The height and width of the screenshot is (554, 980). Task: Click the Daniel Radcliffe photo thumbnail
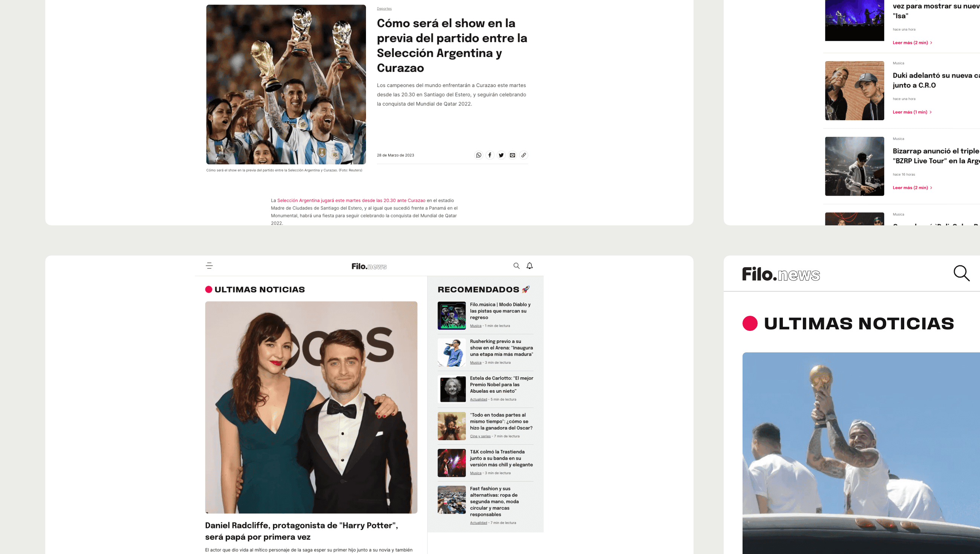click(311, 407)
